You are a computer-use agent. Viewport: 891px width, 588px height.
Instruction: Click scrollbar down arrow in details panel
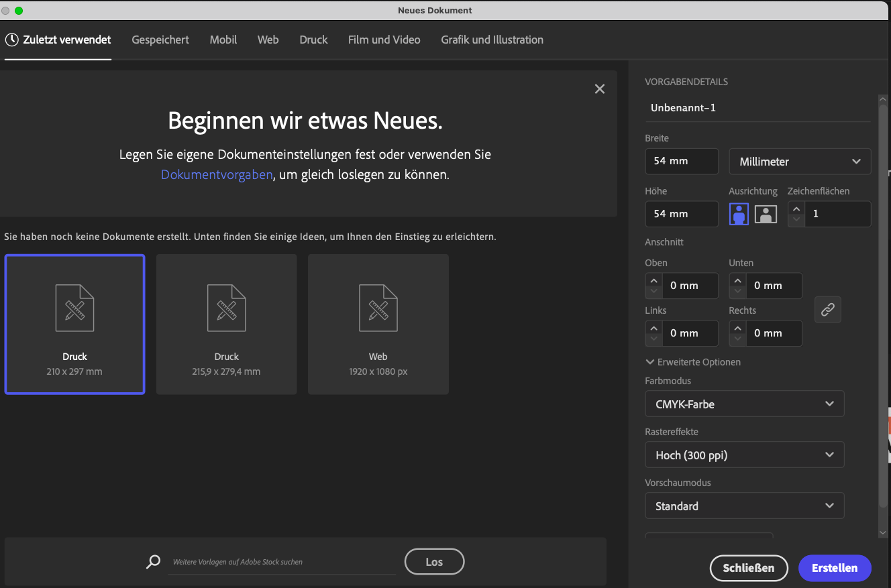click(x=883, y=533)
